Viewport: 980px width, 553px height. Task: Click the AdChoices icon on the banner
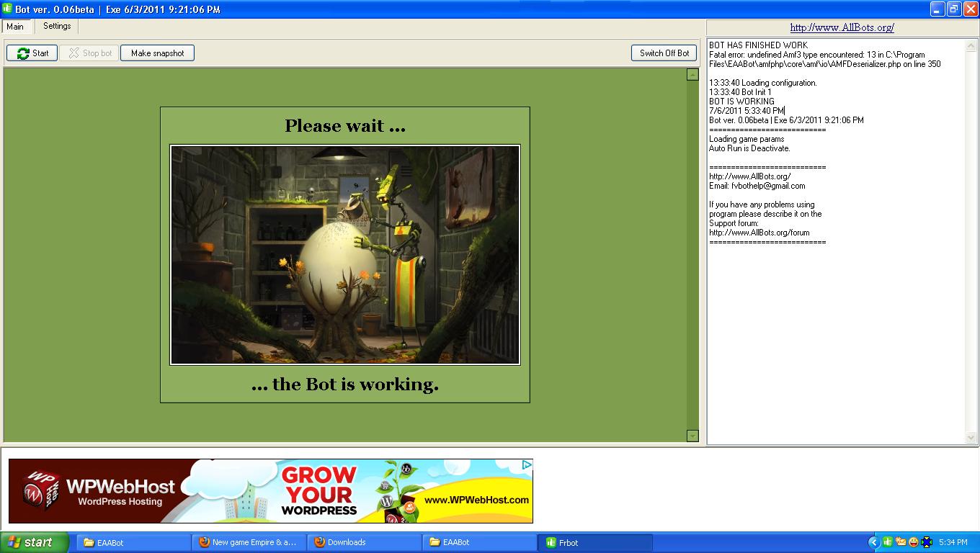(527, 464)
